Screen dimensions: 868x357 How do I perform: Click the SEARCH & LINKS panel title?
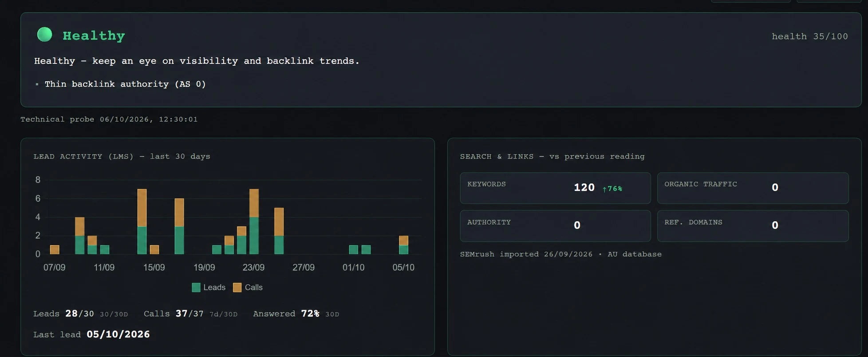tap(552, 156)
